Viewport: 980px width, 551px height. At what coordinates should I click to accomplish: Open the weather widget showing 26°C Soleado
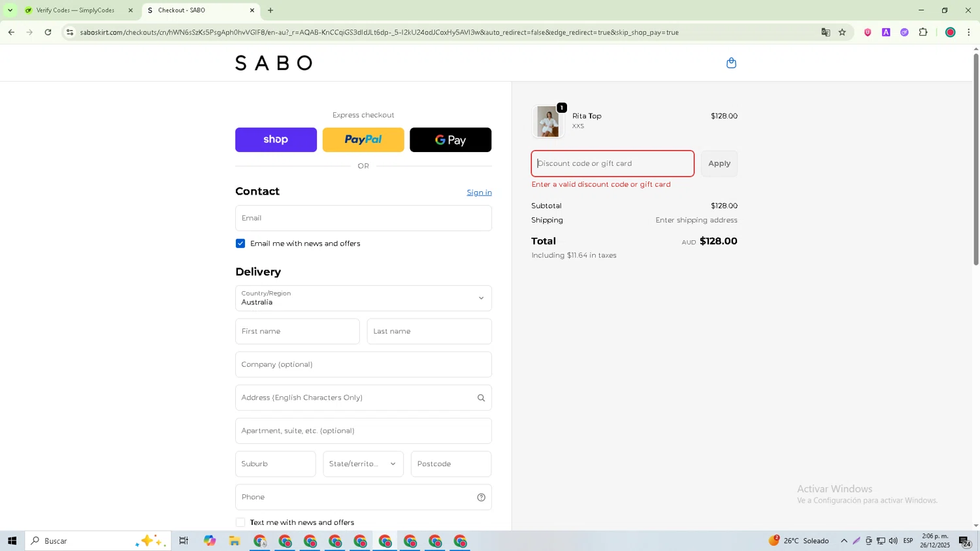(798, 541)
